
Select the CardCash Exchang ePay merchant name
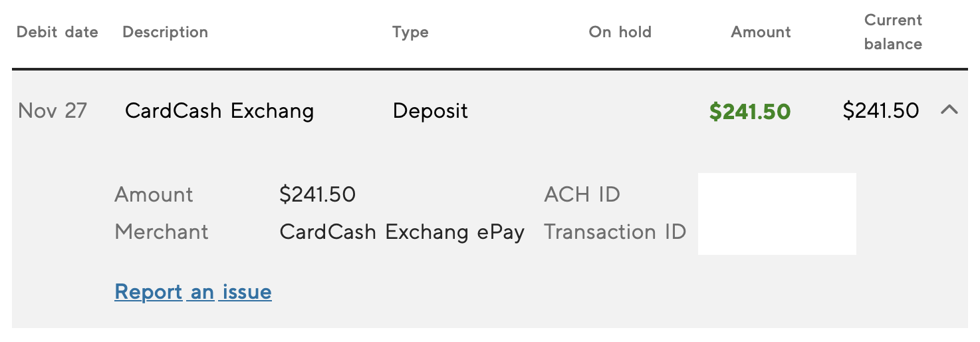coord(402,232)
